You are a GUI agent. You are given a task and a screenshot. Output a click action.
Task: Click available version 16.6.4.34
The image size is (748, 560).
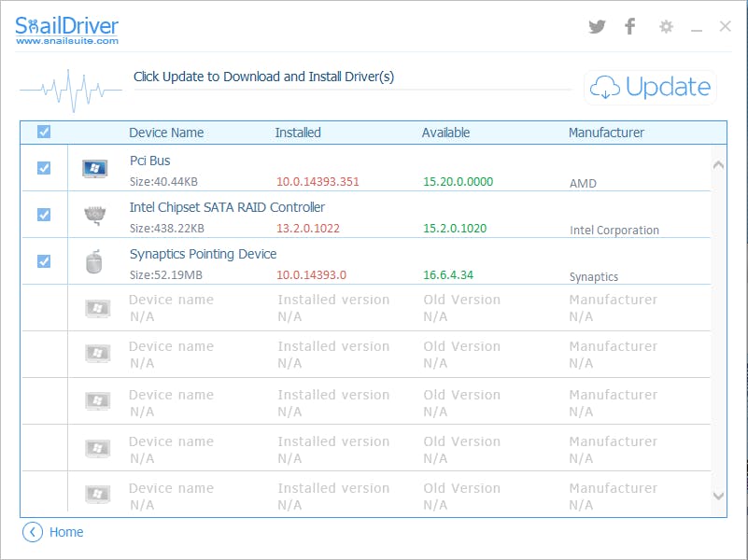448,275
